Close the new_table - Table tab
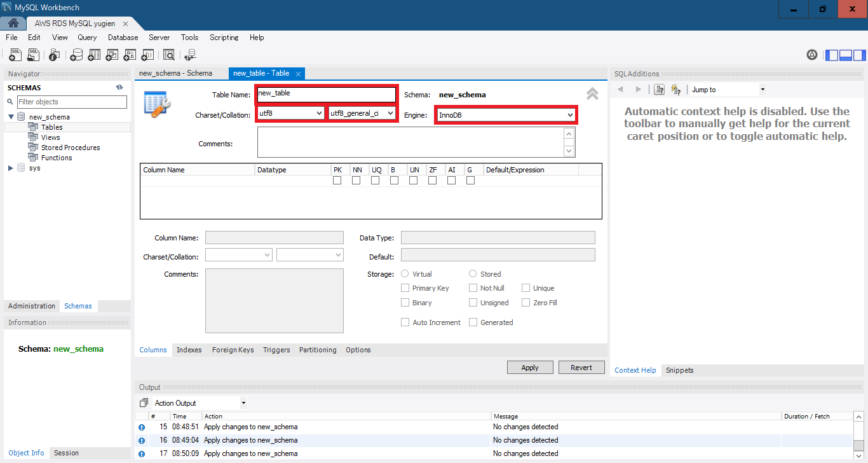 (x=299, y=74)
